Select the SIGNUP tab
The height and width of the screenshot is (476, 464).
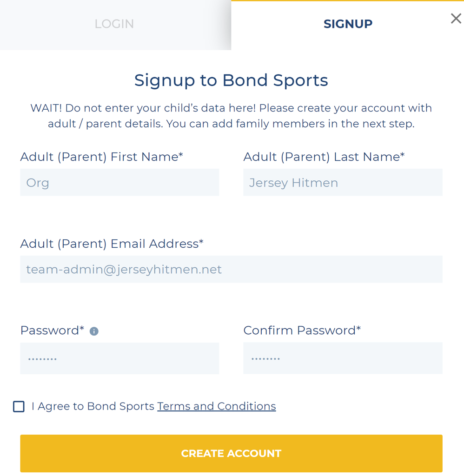(348, 24)
